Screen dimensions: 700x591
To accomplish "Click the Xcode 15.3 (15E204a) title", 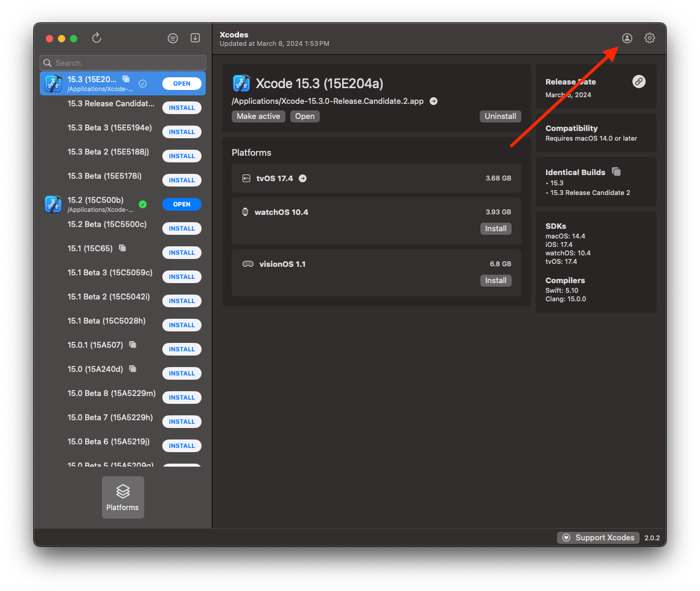I will 319,83.
